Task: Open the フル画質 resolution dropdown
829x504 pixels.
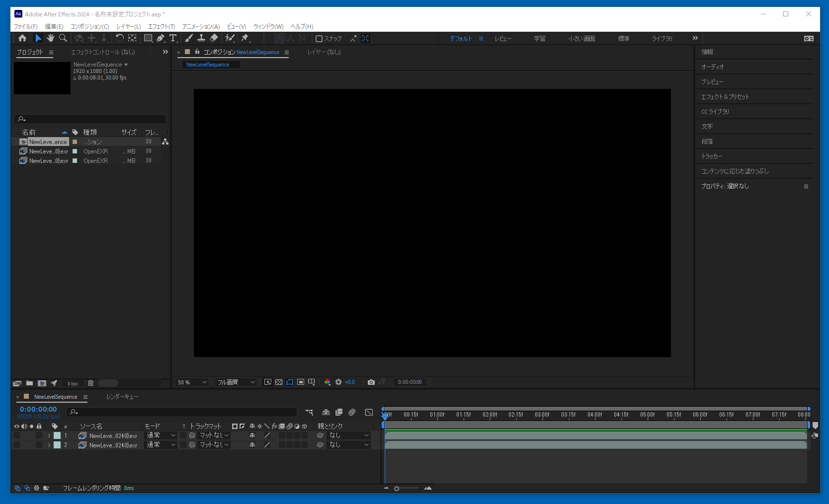Action: 236,382
